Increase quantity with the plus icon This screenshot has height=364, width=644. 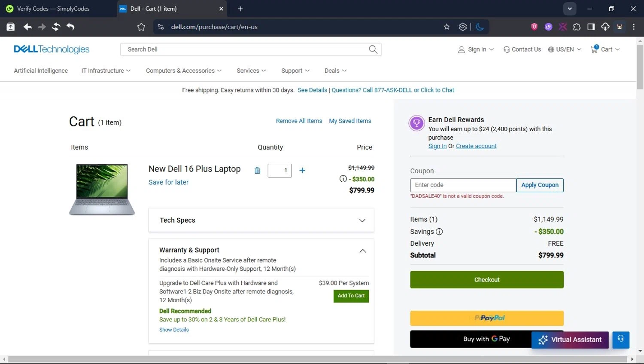coord(302,171)
